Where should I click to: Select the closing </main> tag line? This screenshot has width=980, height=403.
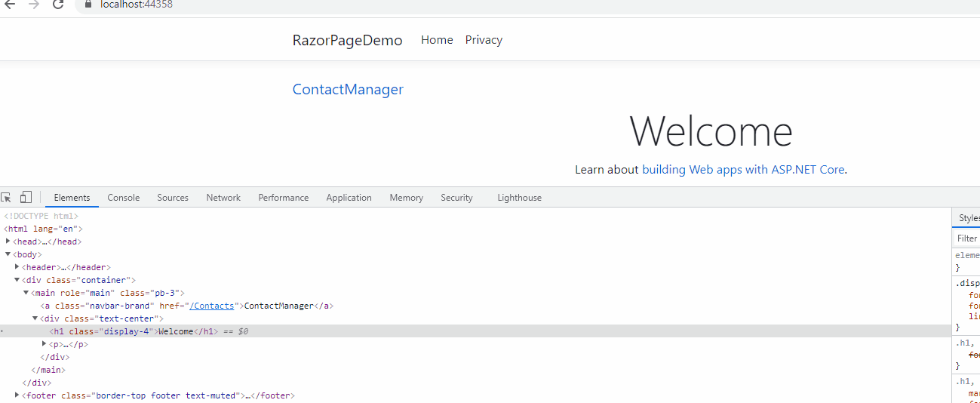48,370
